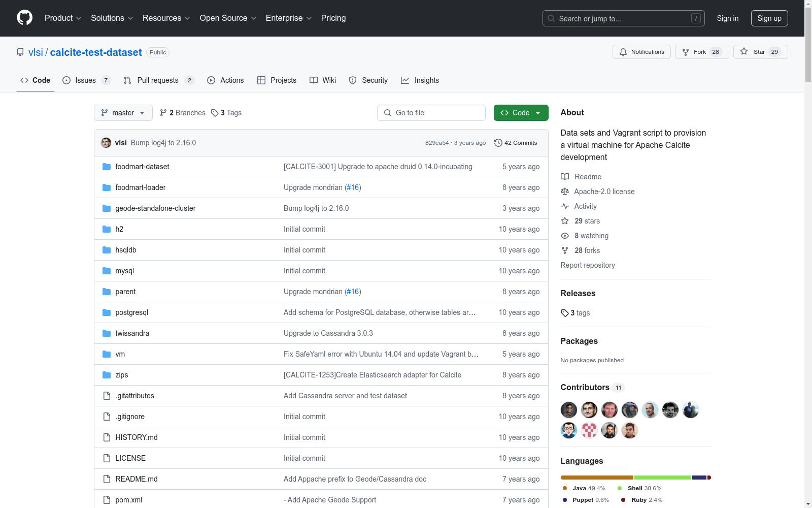Click the watching eye icon

pos(565,236)
